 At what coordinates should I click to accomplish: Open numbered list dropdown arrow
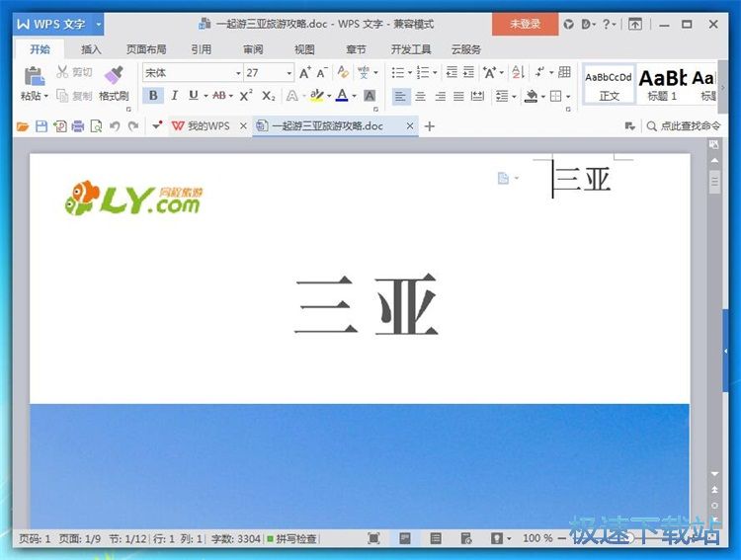point(435,73)
